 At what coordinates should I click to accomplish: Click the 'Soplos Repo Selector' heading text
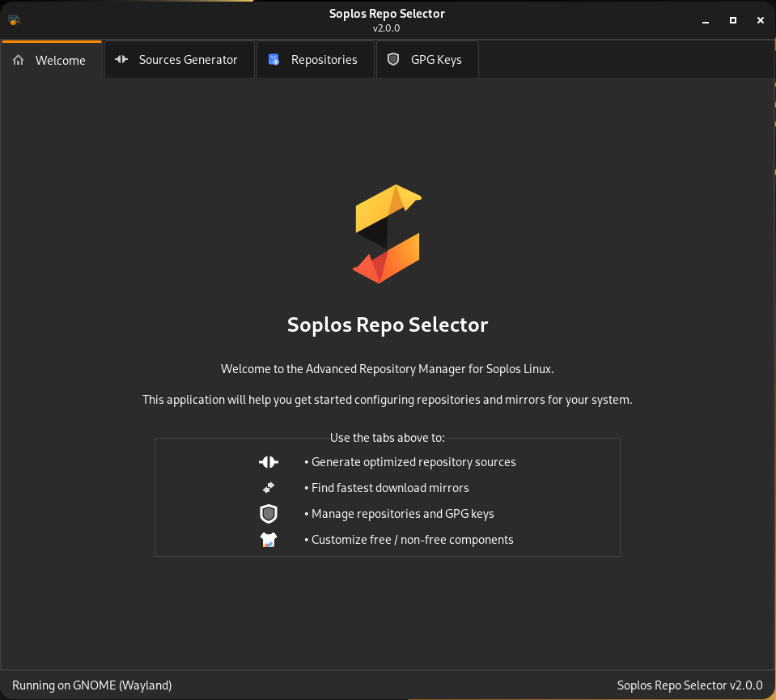pos(387,325)
